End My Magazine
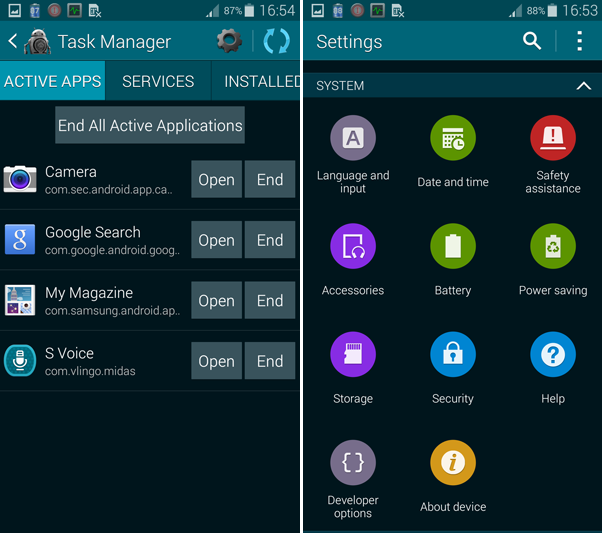 click(270, 300)
